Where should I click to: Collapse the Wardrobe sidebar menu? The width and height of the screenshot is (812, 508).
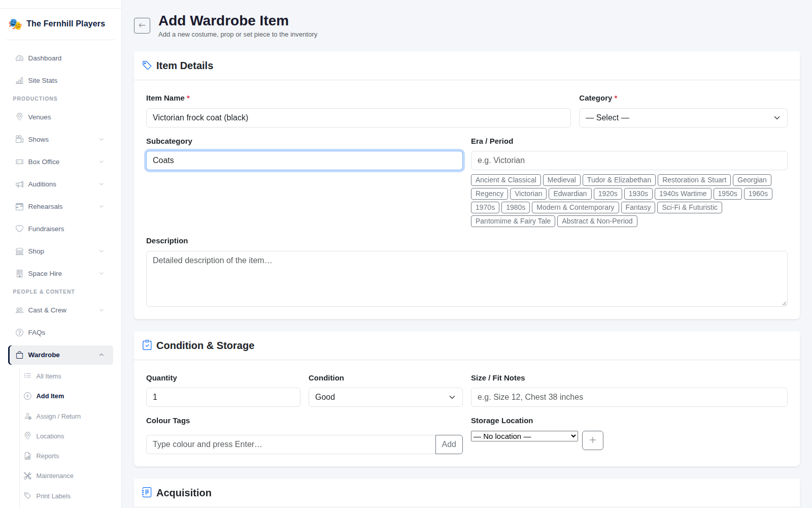(x=60, y=355)
